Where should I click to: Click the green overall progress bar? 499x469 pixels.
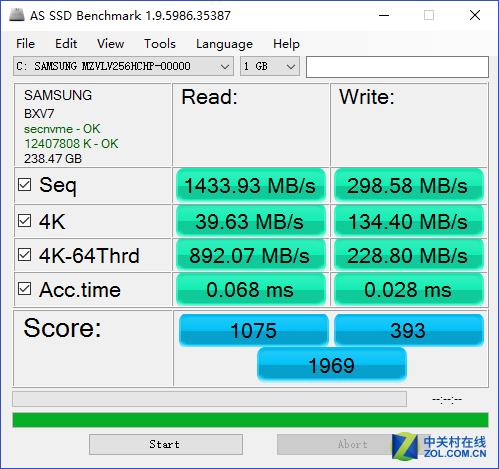pos(250,420)
